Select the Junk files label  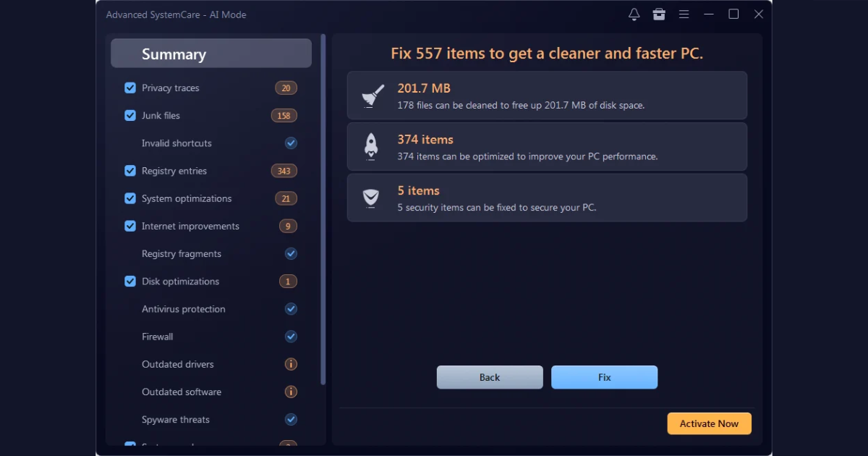[161, 116]
